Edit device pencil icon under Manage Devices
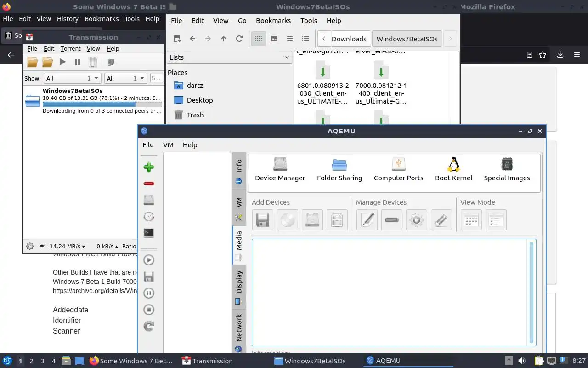The height and width of the screenshot is (368, 588). click(367, 220)
